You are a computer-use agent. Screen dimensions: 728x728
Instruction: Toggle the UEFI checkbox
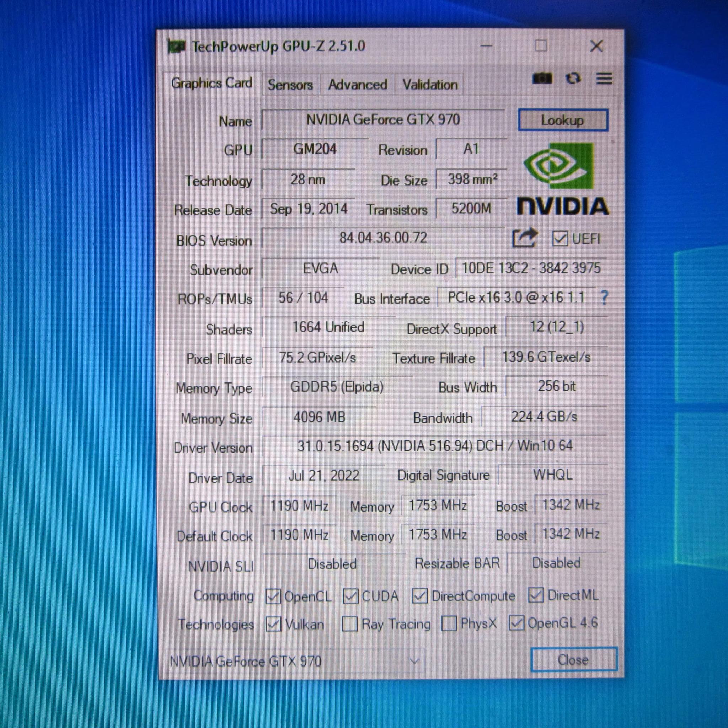click(560, 239)
